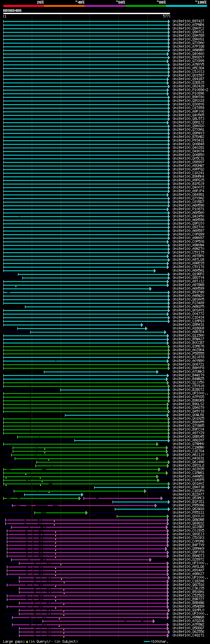This screenshot has width=210, height=644.
Task: Click hit name UniRef100_A7QZU6
Action: [x=188, y=621]
